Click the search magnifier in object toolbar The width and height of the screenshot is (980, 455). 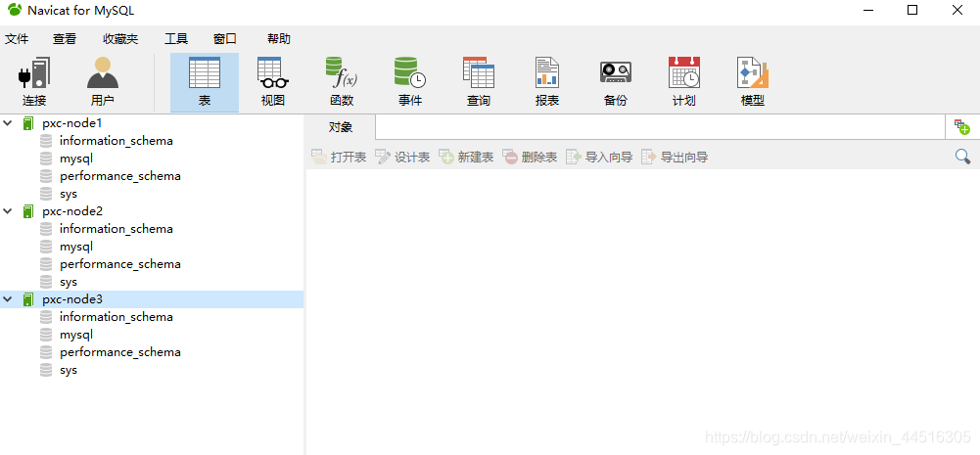[x=962, y=157]
